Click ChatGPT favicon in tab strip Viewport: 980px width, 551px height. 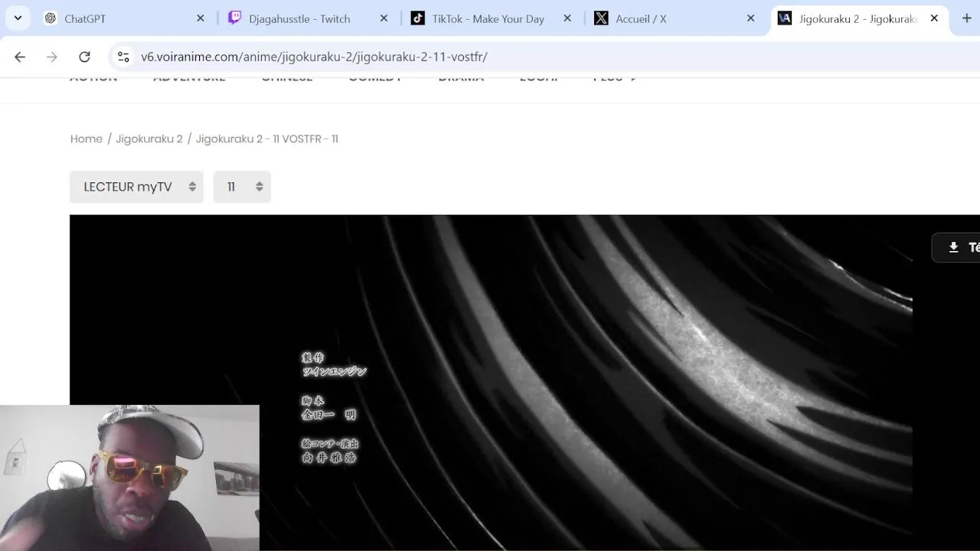[x=51, y=18]
